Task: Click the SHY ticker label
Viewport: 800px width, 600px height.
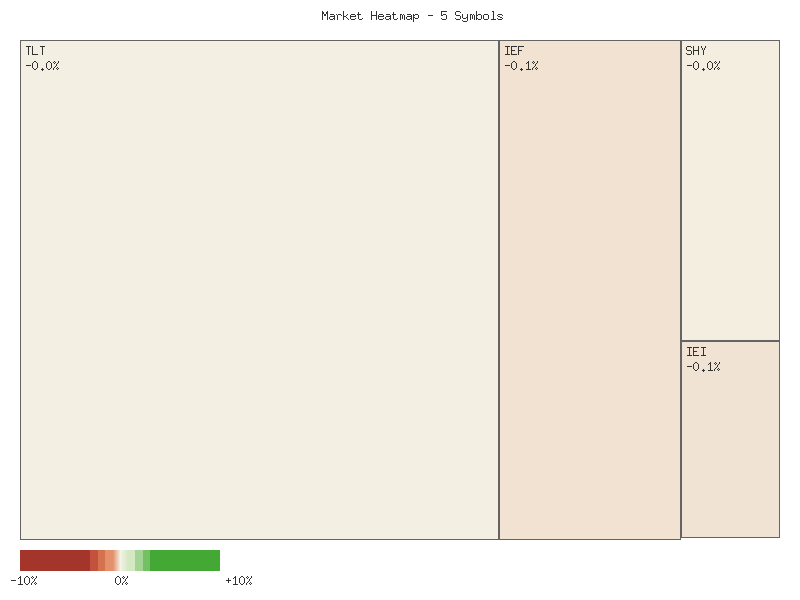Action: click(695, 49)
